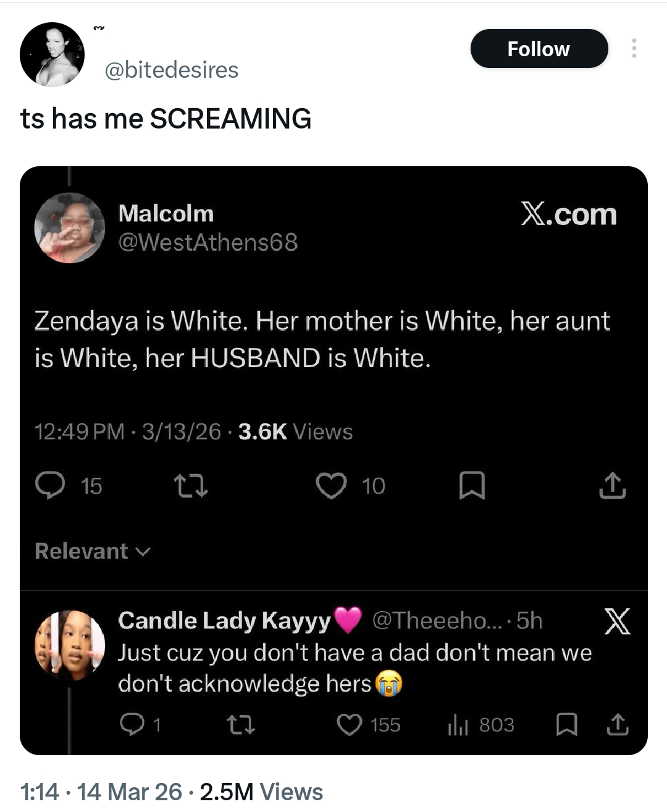The width and height of the screenshot is (667, 812).
Task: Click the Follow button
Action: coord(539,49)
